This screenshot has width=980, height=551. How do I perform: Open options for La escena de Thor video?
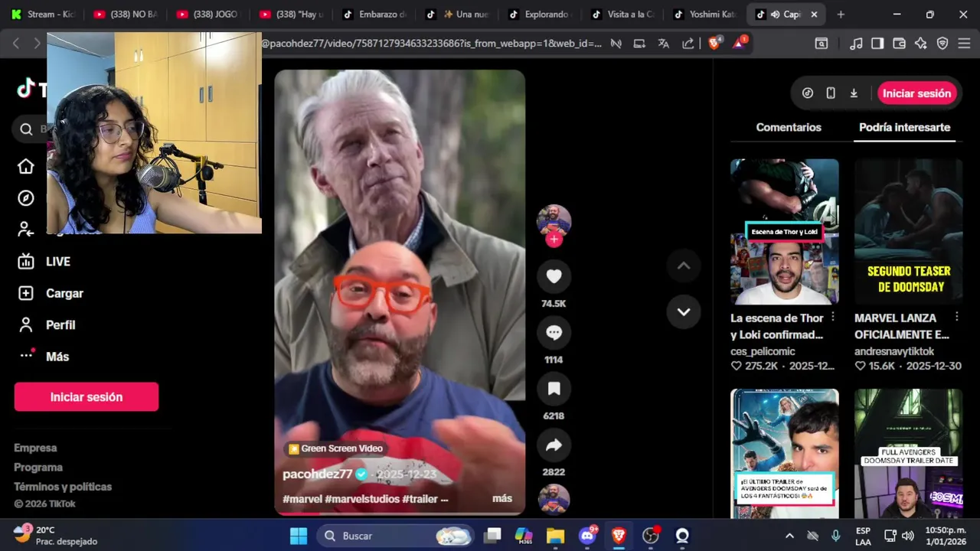click(833, 317)
